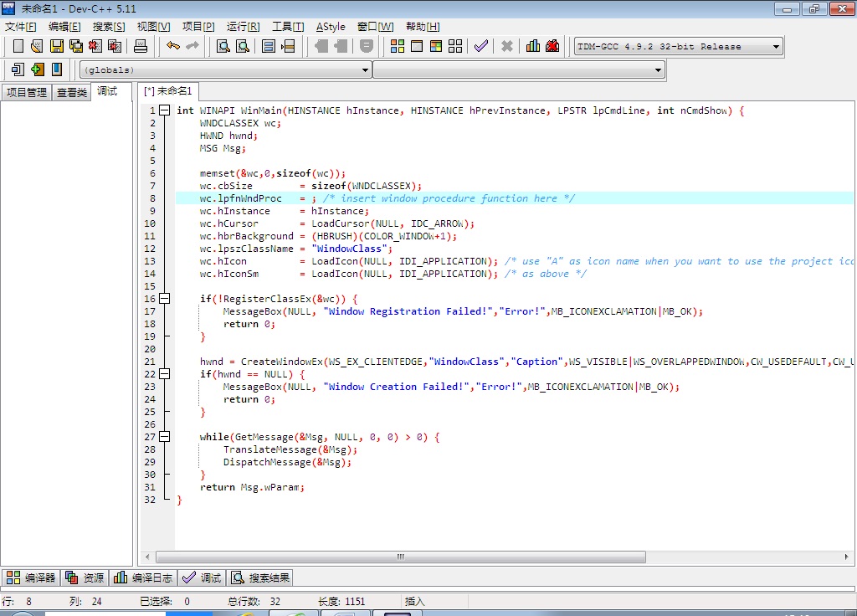Open the TDM-GCC compiler set dropdown
The height and width of the screenshot is (616, 857).
click(776, 47)
